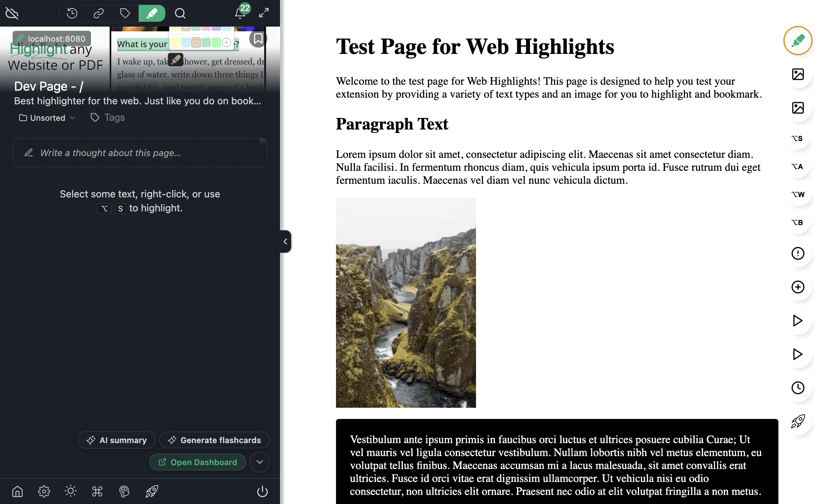
Task: Click the 'Lorem ipsum dolor sit amet' paragraph
Action: pyautogui.click(x=548, y=167)
